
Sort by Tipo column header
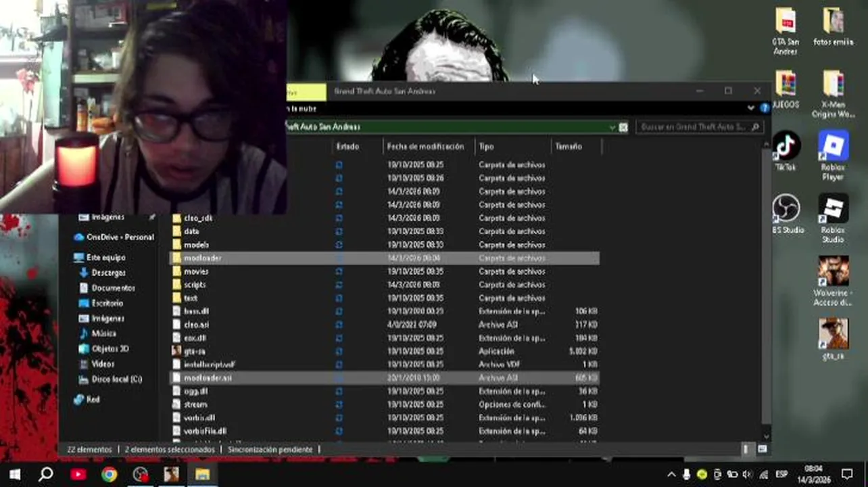486,146
